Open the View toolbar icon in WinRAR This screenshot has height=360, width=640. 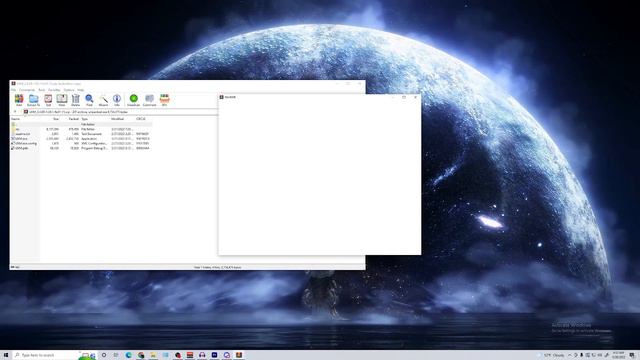click(x=62, y=100)
